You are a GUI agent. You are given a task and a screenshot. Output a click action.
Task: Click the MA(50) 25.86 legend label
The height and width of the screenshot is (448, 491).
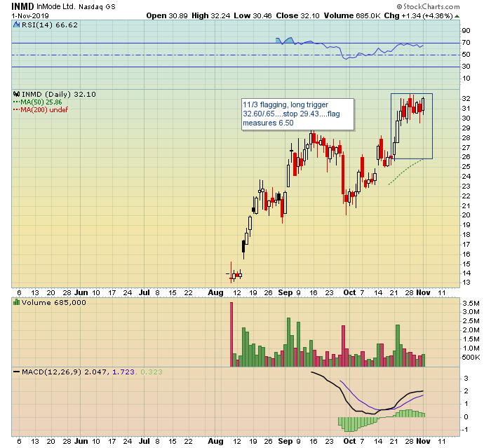click(x=41, y=102)
